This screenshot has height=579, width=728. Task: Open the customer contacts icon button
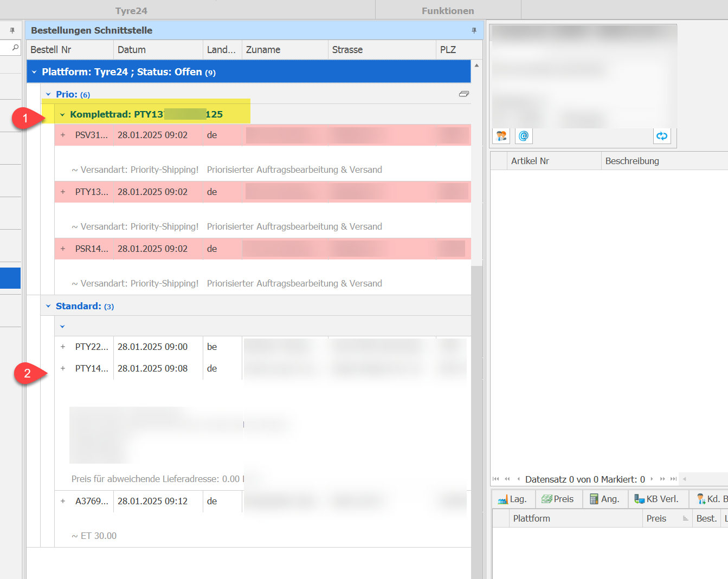tap(501, 136)
